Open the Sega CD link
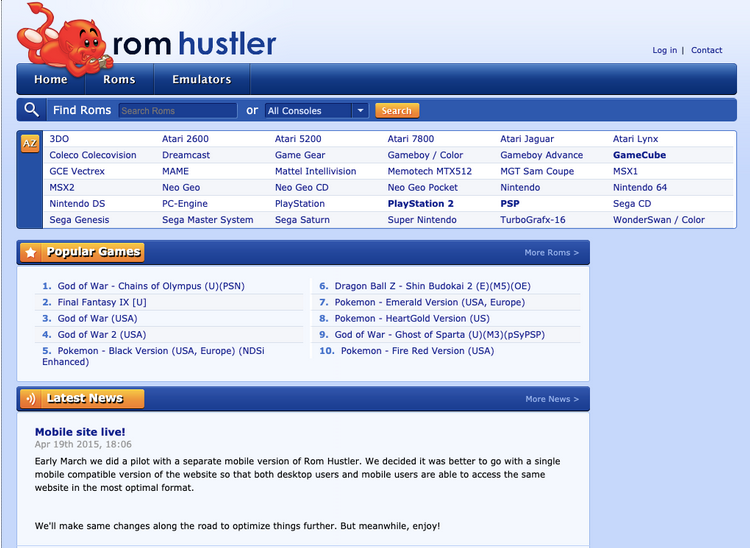The width and height of the screenshot is (750, 548). coord(632,204)
